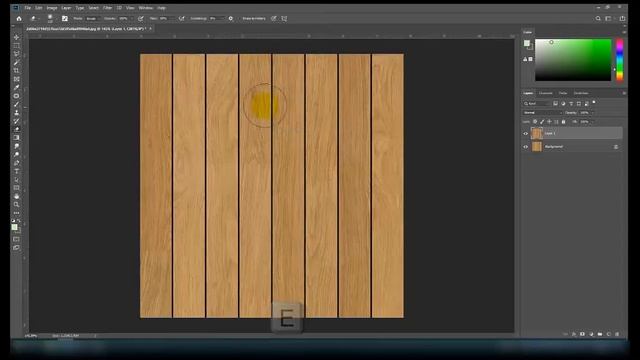Image resolution: width=640 pixels, height=360 pixels.
Task: Toggle lock transparent pixels
Action: point(535,122)
